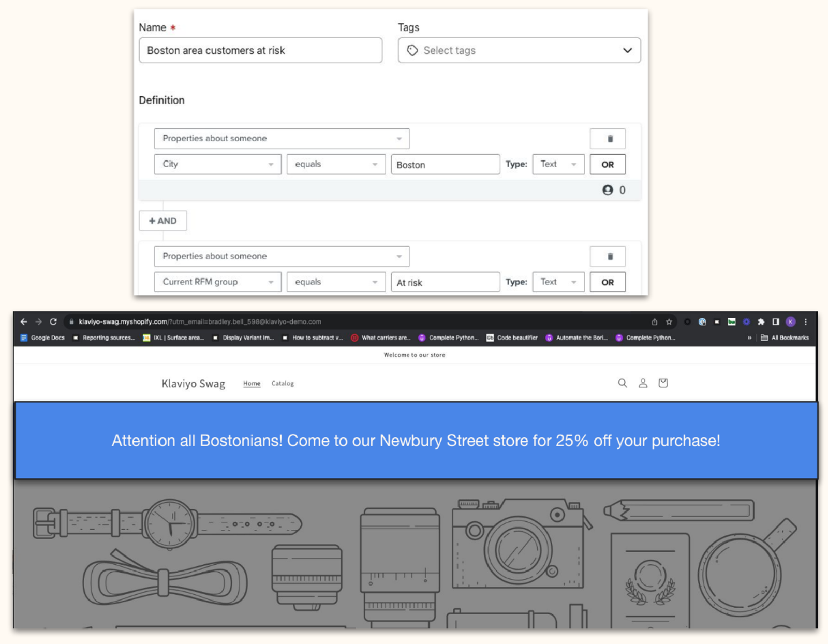Open the Klaviyo flag extension icon
Screen dimensions: 828x644
pyautogui.click(x=717, y=321)
